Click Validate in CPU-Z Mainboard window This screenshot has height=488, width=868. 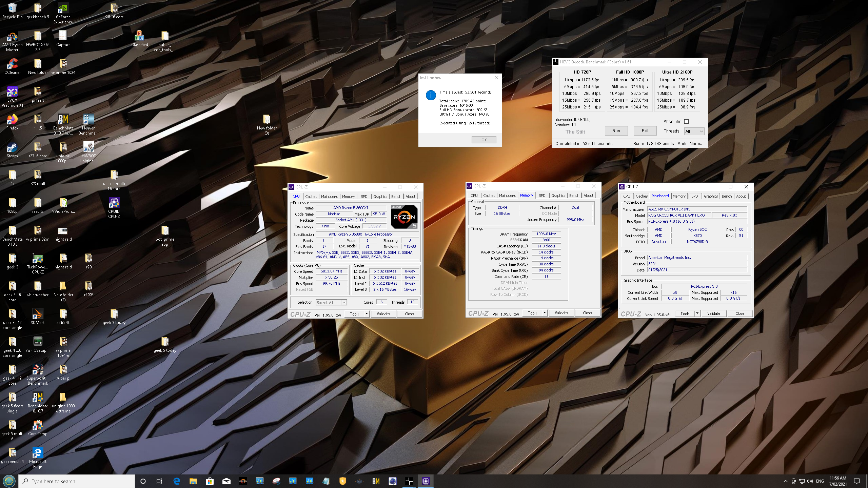click(713, 313)
